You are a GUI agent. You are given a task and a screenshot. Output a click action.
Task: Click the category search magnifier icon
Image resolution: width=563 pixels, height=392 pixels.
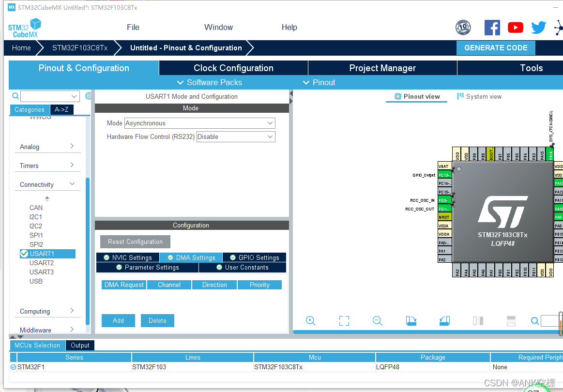(x=15, y=96)
